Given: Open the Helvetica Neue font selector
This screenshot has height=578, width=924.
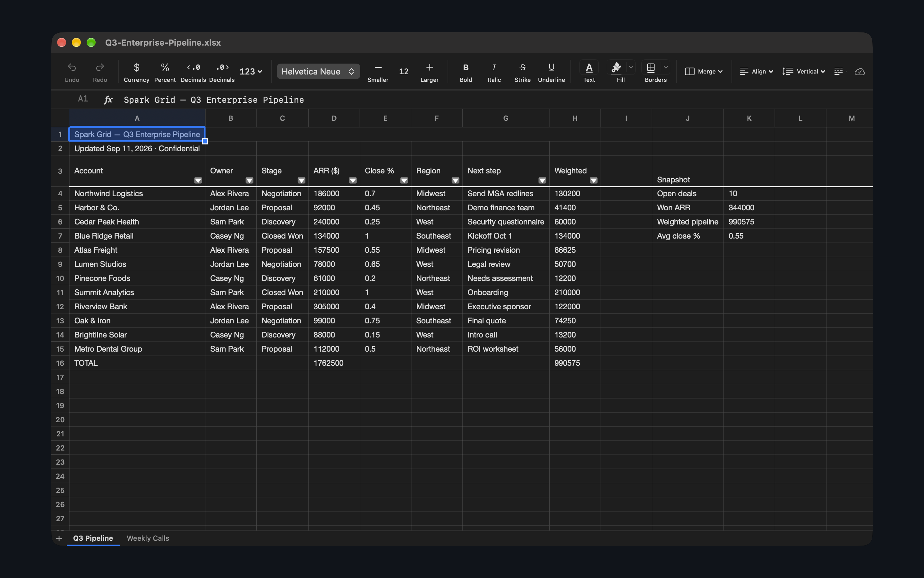Looking at the screenshot, I should [x=318, y=72].
